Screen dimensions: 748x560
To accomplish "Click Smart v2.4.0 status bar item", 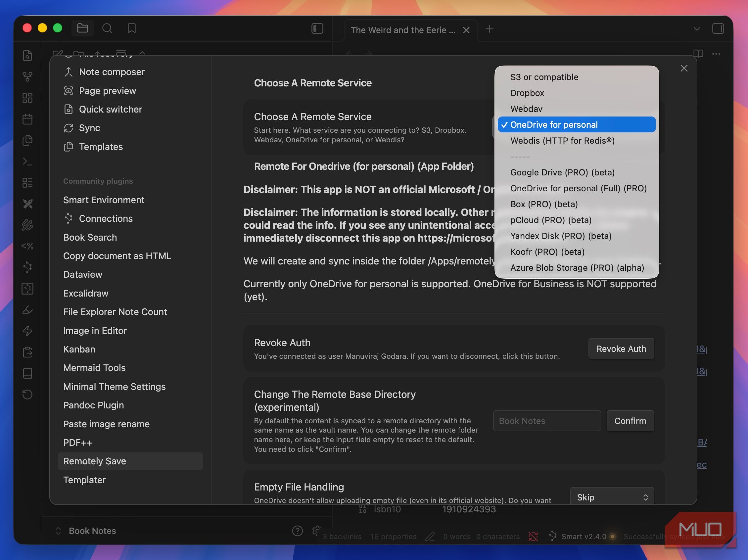I will (582, 536).
